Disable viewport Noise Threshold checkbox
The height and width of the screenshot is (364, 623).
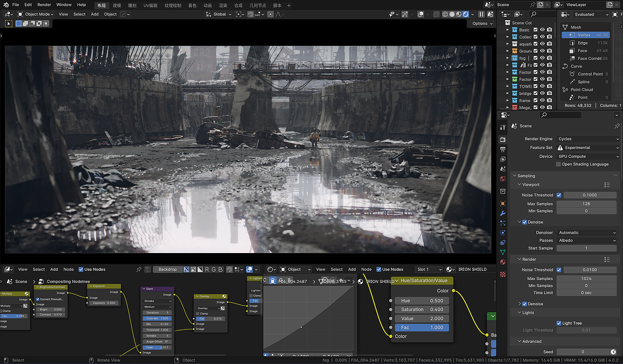pyautogui.click(x=559, y=195)
